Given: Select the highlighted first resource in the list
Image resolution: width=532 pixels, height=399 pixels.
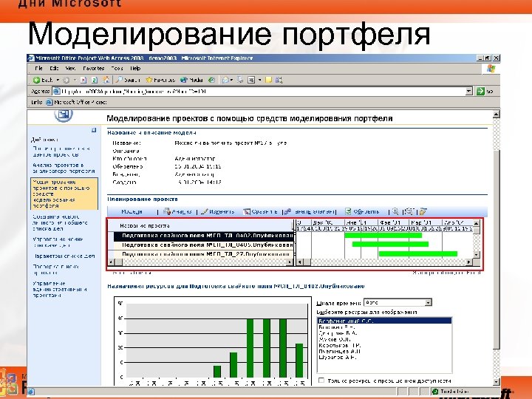Looking at the screenshot, I should pyautogui.click(x=384, y=321).
